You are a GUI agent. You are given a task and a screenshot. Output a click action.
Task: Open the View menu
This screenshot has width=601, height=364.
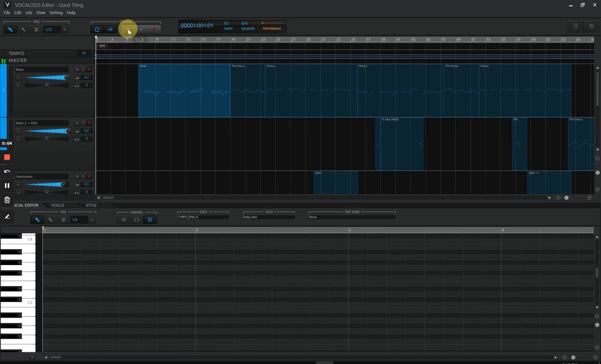[41, 13]
